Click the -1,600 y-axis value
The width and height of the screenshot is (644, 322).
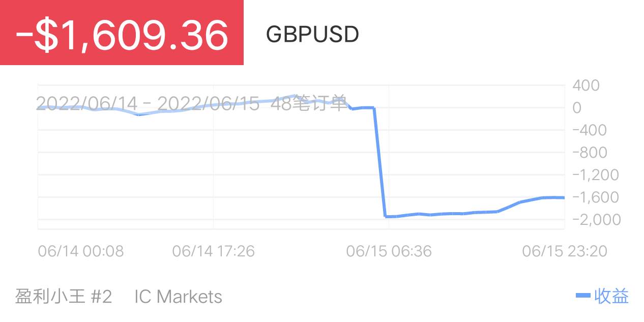(x=596, y=197)
